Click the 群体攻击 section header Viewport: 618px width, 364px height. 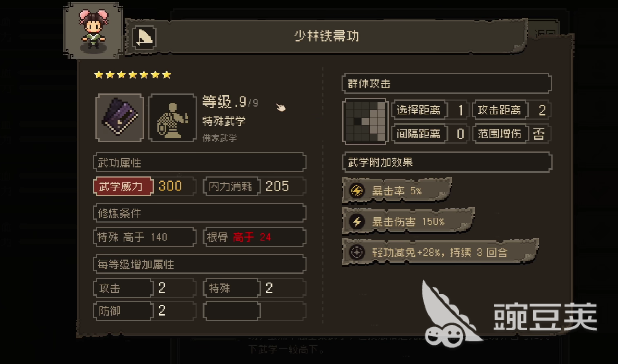pyautogui.click(x=447, y=83)
